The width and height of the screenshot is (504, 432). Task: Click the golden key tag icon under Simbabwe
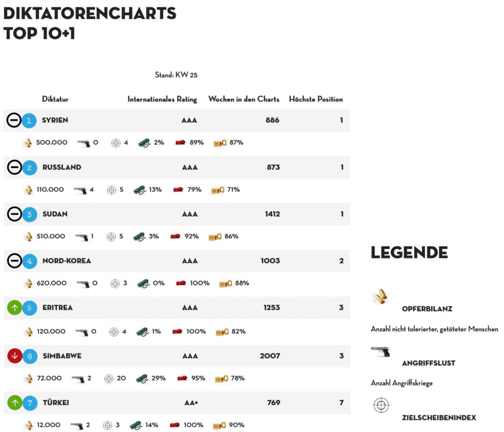coord(221,379)
